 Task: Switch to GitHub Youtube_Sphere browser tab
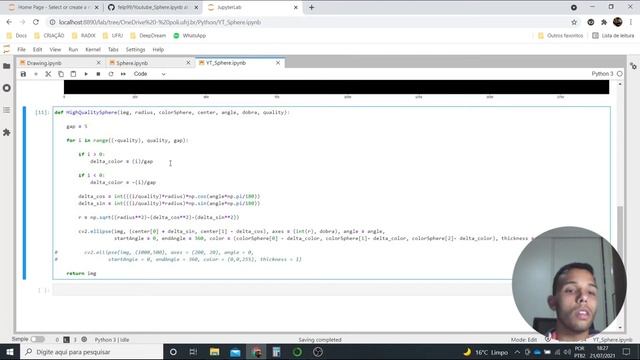(153, 7)
